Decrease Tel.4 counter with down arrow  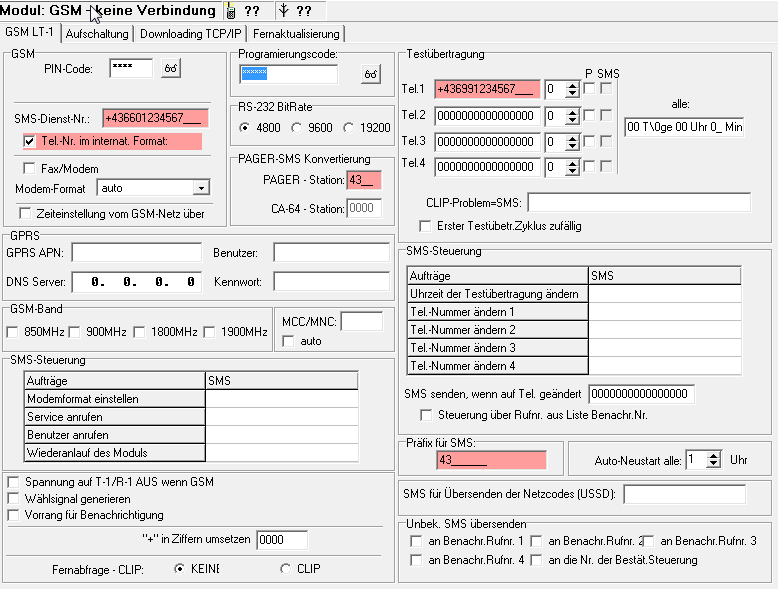click(572, 170)
